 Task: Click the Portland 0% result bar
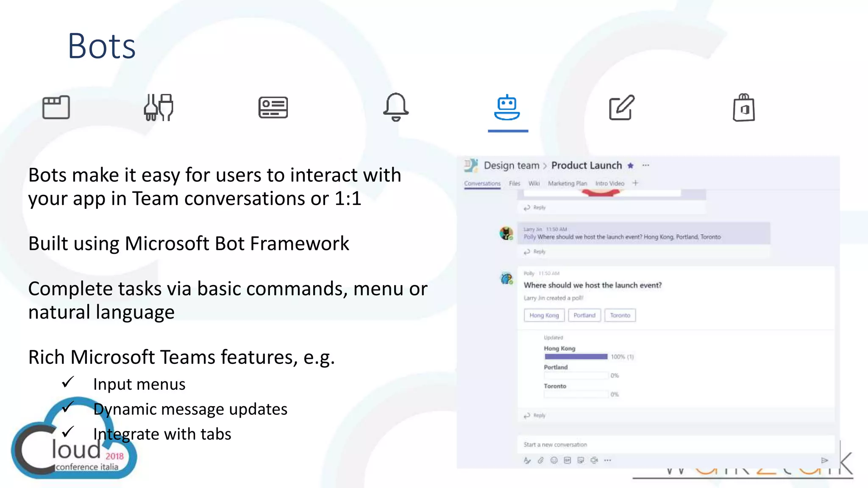point(576,376)
